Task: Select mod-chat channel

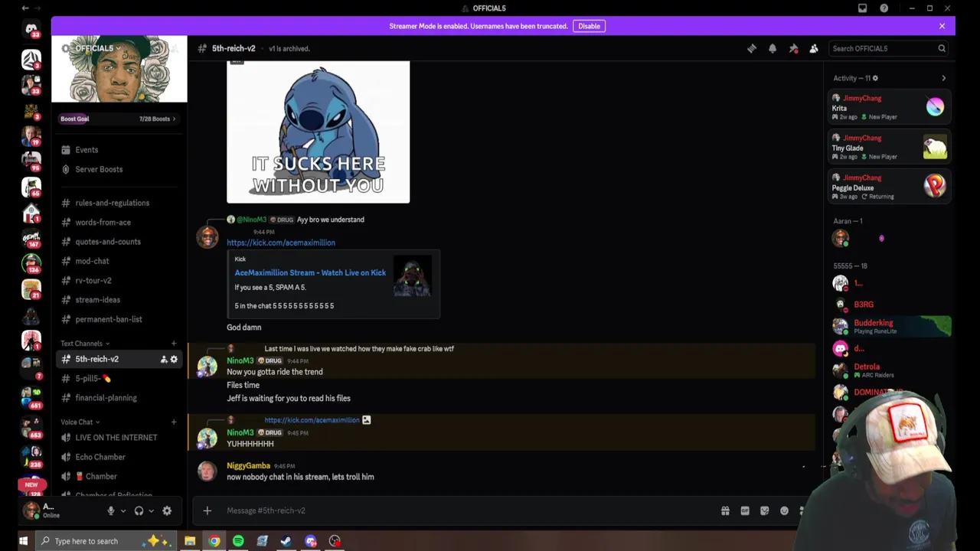Action: (119, 261)
